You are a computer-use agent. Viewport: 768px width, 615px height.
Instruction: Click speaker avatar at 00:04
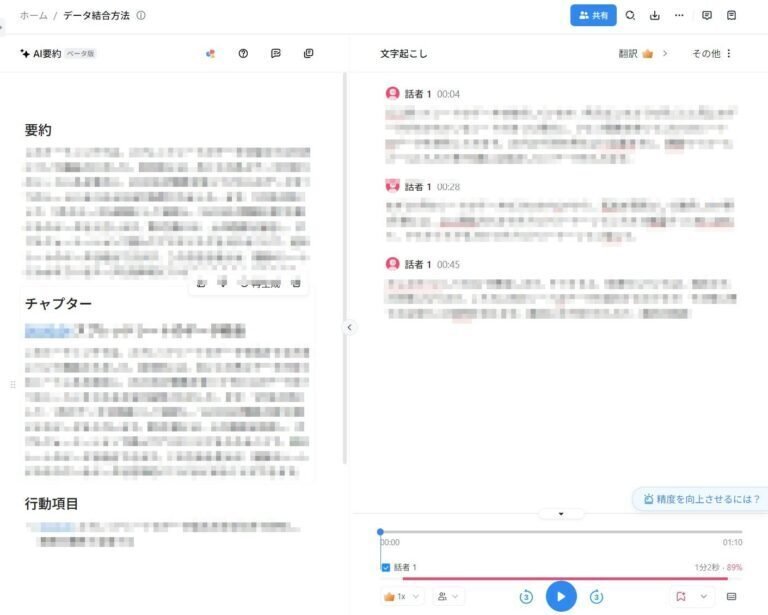(392, 93)
